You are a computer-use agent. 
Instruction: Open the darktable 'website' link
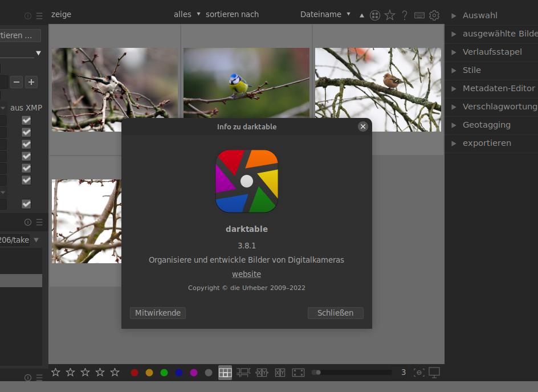[246, 274]
